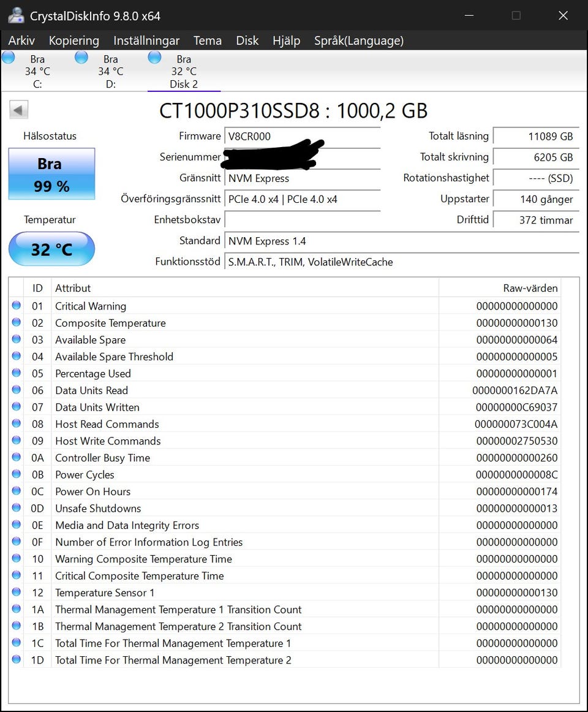588x712 pixels.
Task: Select the C: drive status orb
Action: (9, 58)
